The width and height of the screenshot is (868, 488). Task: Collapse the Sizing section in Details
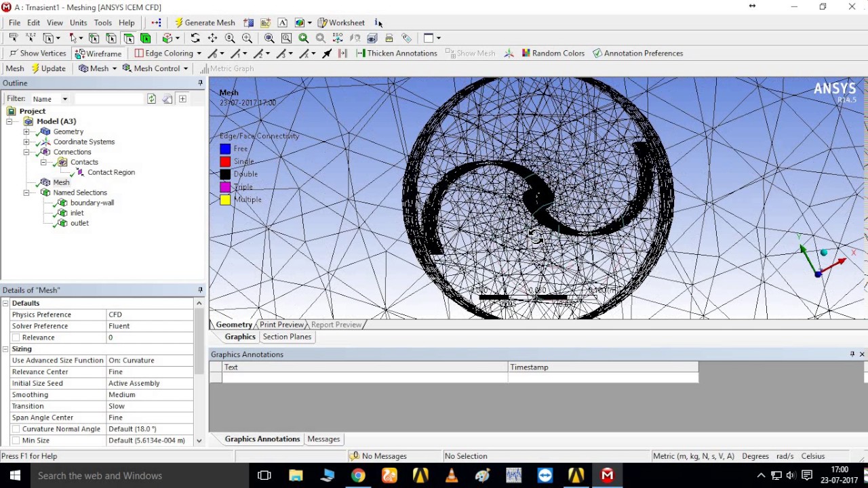(5, 349)
